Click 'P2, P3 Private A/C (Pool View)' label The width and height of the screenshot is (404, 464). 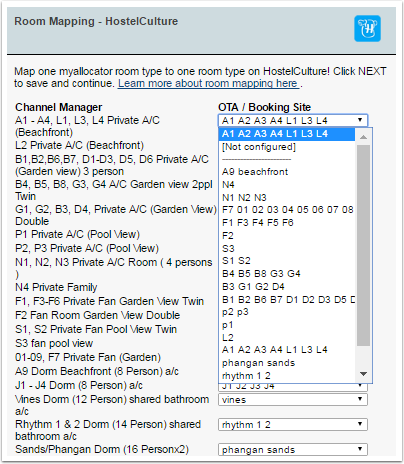click(87, 248)
